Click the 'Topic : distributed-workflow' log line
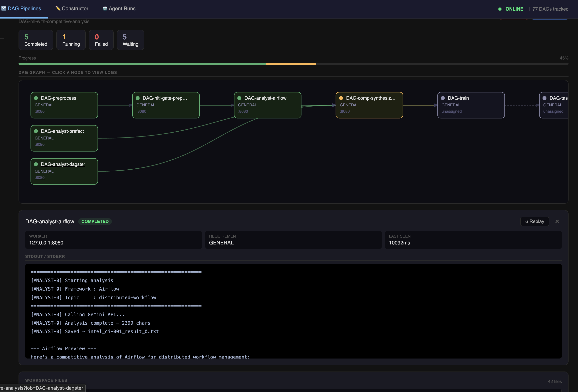 click(93, 297)
